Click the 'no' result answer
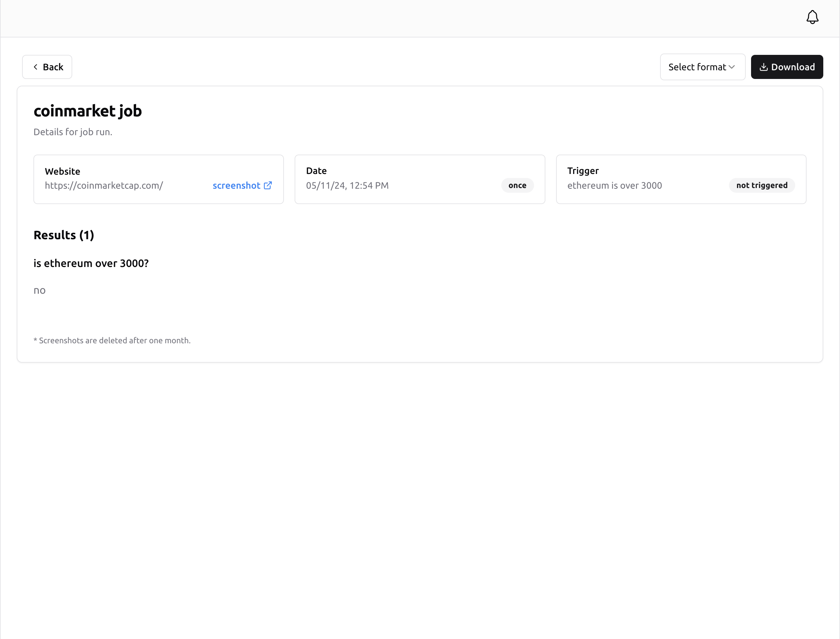 pos(39,291)
